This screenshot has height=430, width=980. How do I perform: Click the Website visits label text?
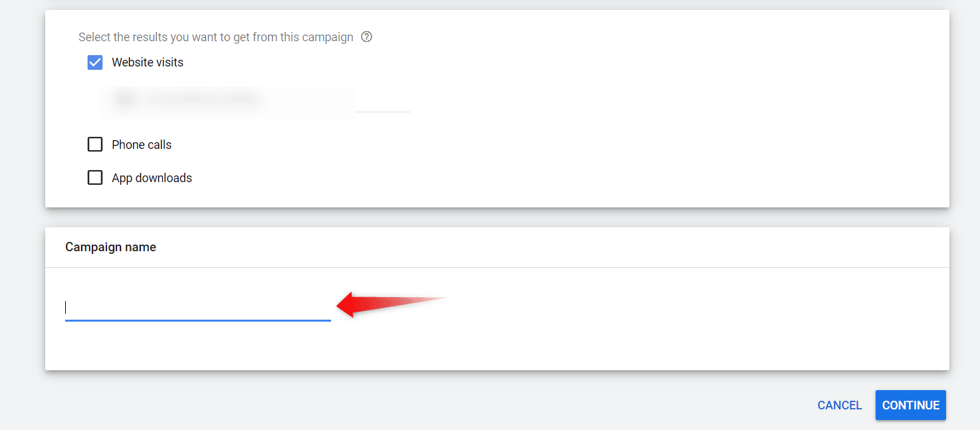pyautogui.click(x=148, y=62)
